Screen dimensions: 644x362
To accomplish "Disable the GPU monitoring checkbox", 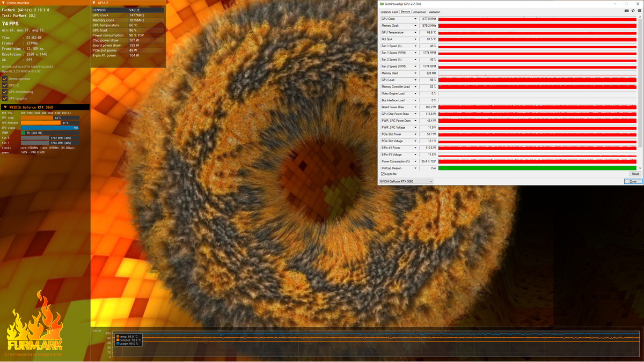I will (x=5, y=92).
